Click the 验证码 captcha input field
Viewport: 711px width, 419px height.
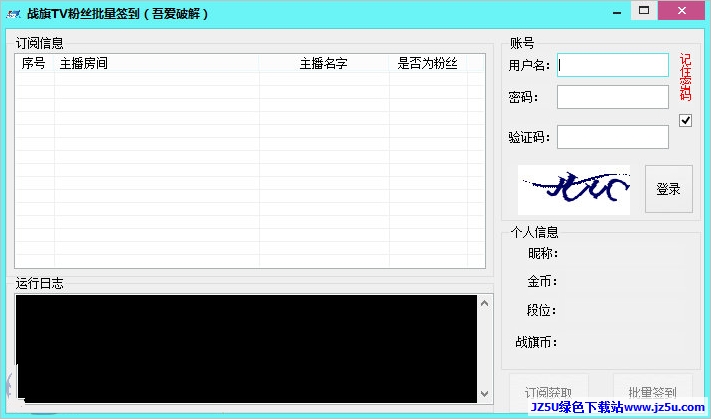(x=613, y=137)
